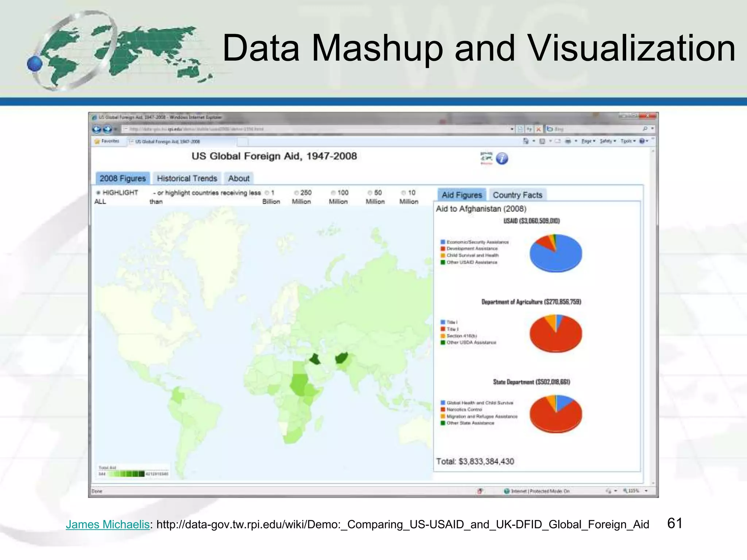Screen dimensions: 747x560
Task: Click the data-gov logo icon beside info
Action: 487,159
